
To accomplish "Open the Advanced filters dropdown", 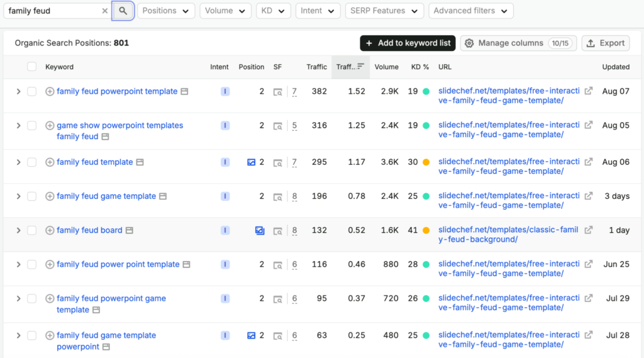I will 470,11.
